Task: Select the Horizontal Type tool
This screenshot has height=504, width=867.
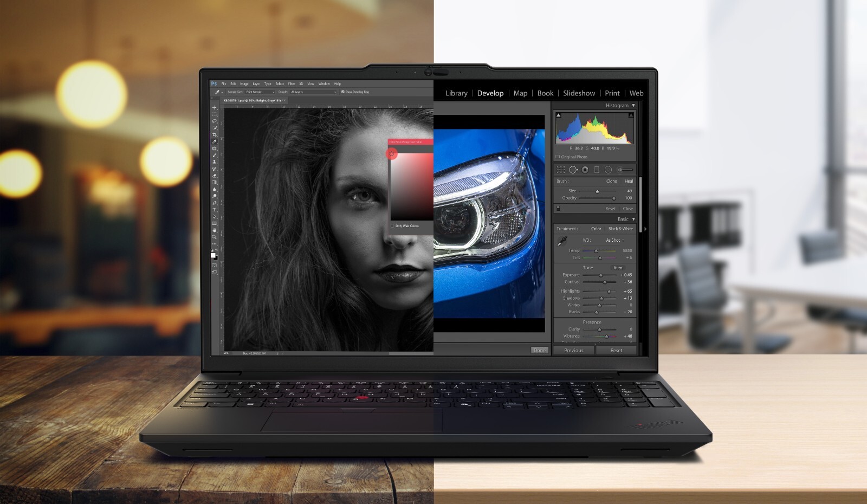Action: click(215, 210)
